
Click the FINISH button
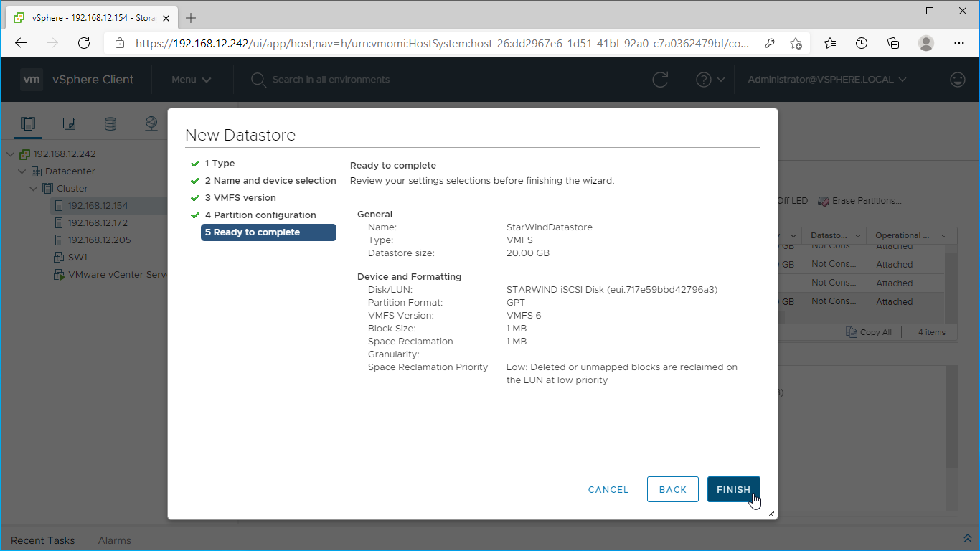(733, 489)
